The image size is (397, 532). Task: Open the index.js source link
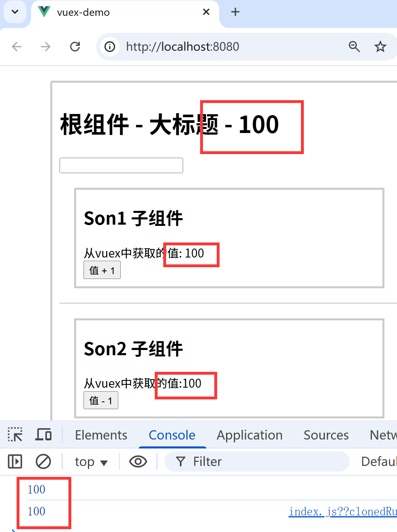[343, 512]
